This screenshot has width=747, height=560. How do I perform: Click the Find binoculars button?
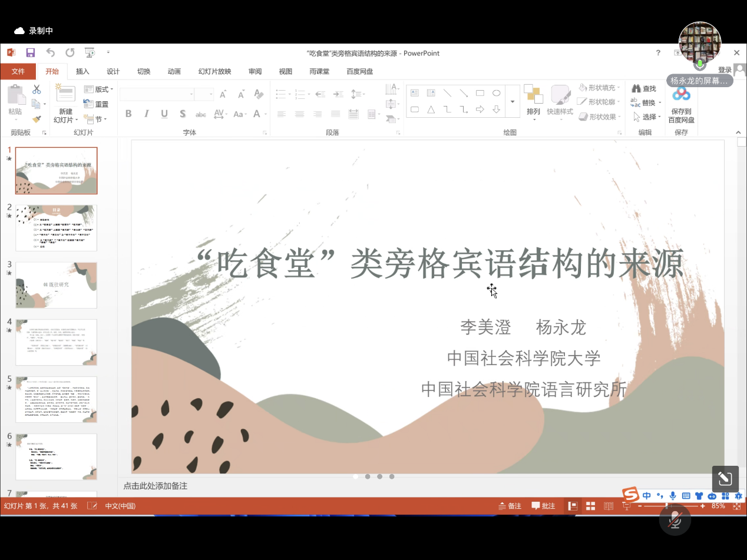643,88
